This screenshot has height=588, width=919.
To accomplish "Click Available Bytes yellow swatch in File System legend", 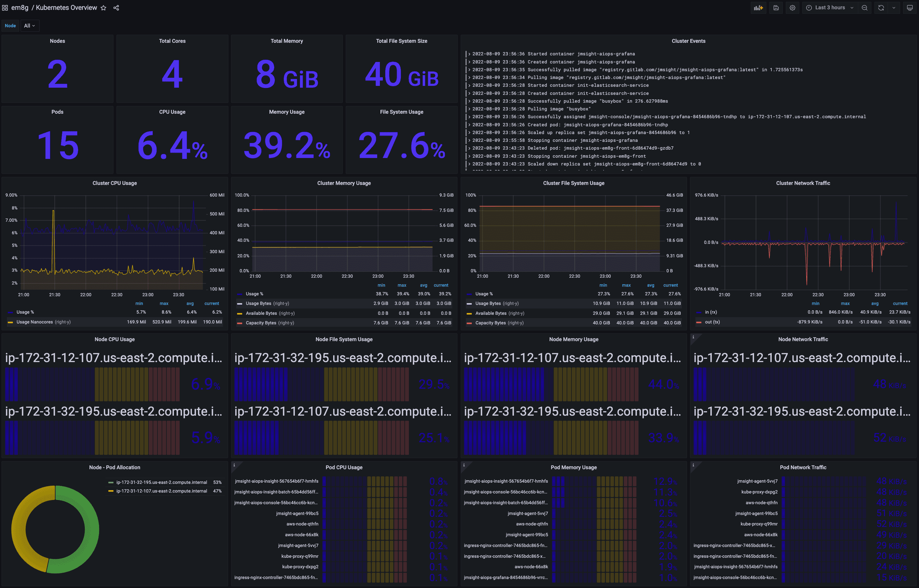I will [469, 314].
